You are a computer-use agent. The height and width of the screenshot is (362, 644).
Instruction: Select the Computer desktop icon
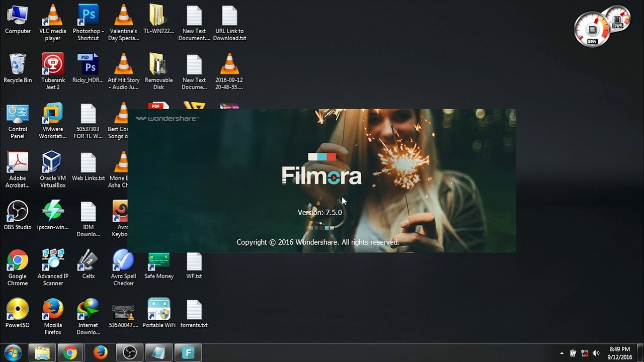(18, 20)
